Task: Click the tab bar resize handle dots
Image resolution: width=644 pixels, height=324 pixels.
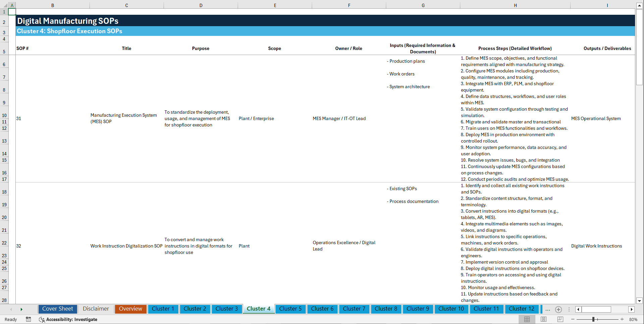Action: (x=569, y=310)
